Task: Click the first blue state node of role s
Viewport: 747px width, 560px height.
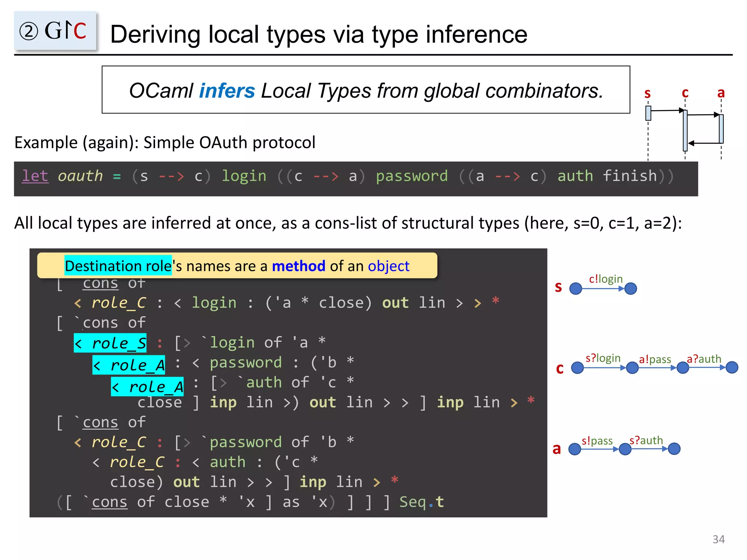Action: 576,288
